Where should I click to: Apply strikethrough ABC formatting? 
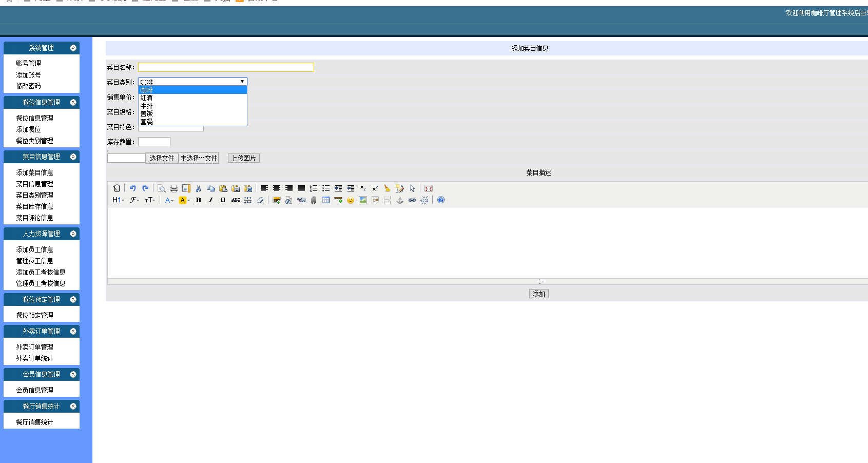(236, 200)
